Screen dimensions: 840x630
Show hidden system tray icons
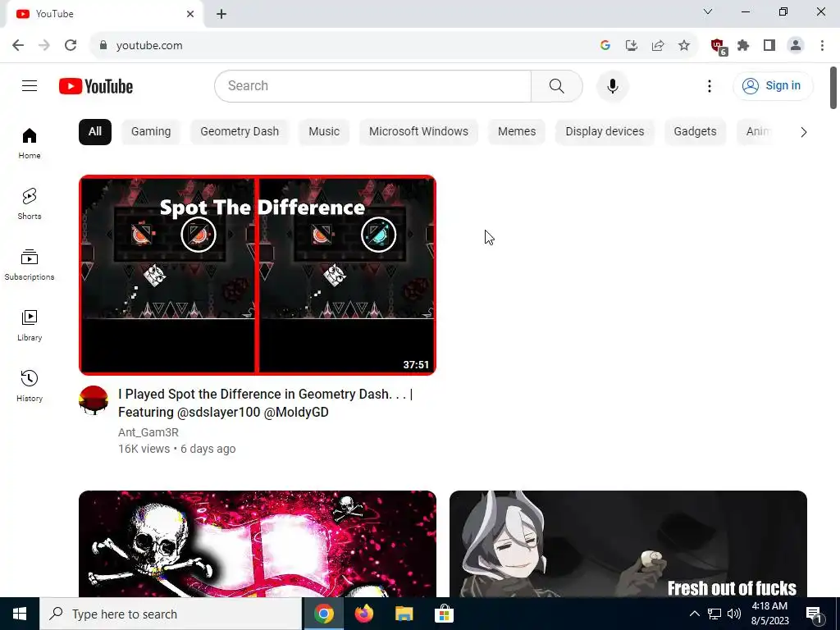(x=694, y=614)
